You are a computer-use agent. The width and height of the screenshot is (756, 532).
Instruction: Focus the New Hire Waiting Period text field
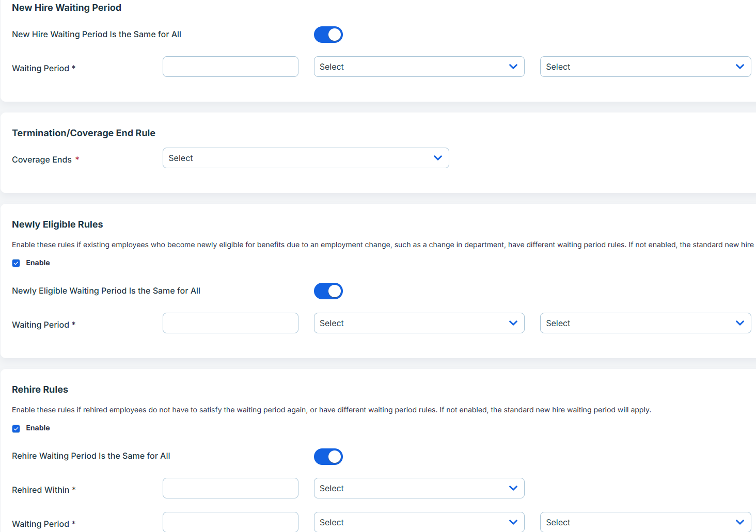point(230,67)
